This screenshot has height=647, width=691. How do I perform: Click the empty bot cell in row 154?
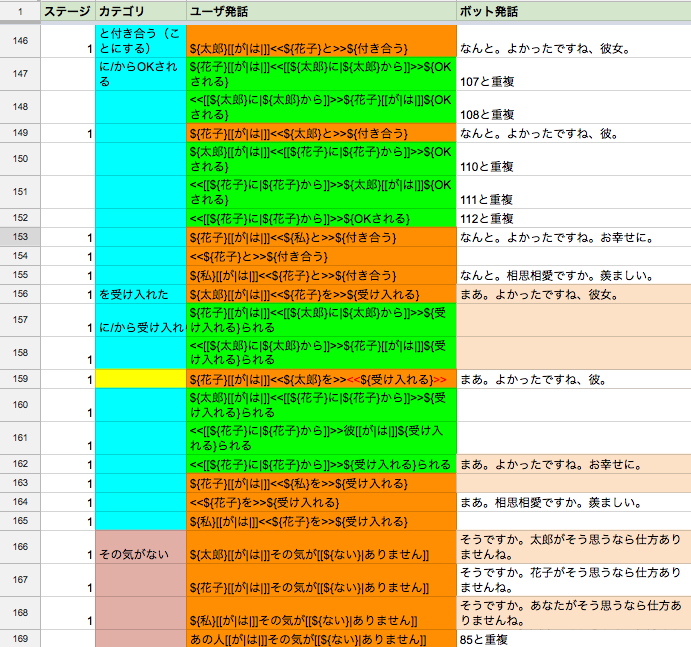[x=574, y=256]
